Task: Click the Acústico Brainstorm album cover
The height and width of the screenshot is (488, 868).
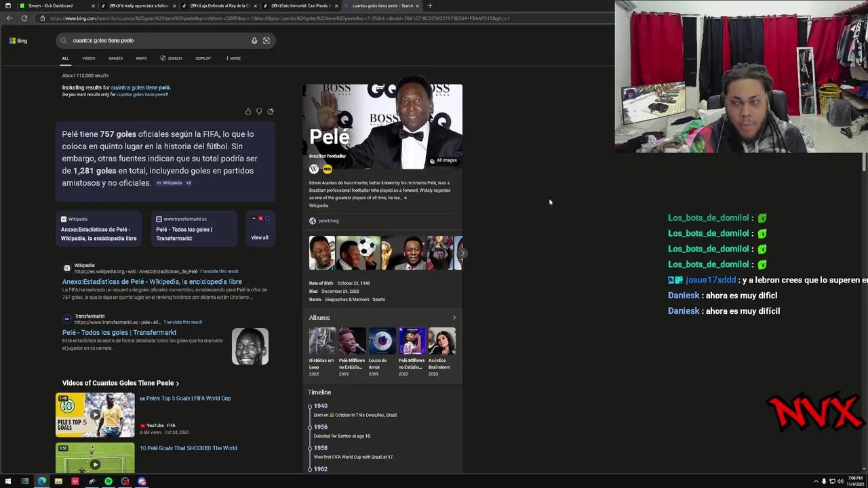Action: click(x=442, y=341)
